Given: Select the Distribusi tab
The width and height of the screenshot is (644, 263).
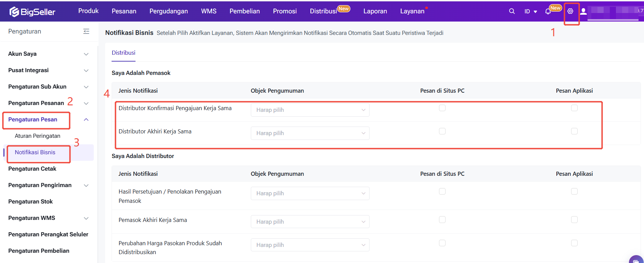Looking at the screenshot, I should coord(124,53).
